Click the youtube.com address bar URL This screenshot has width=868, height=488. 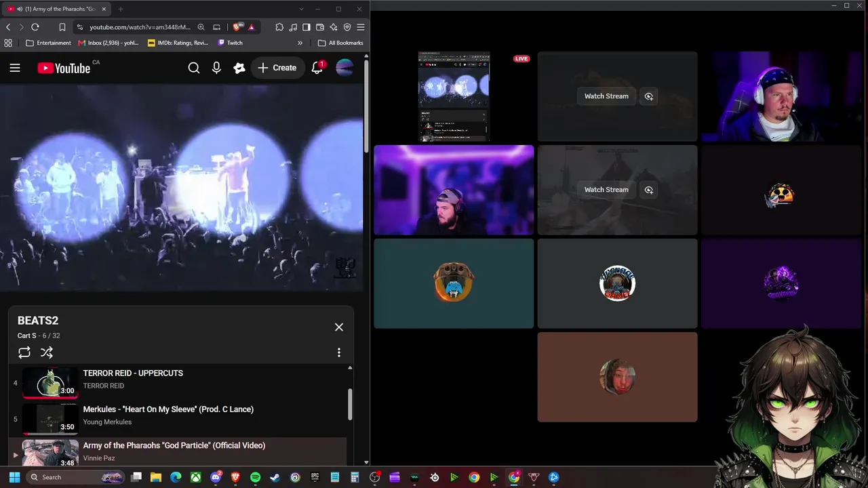[140, 27]
